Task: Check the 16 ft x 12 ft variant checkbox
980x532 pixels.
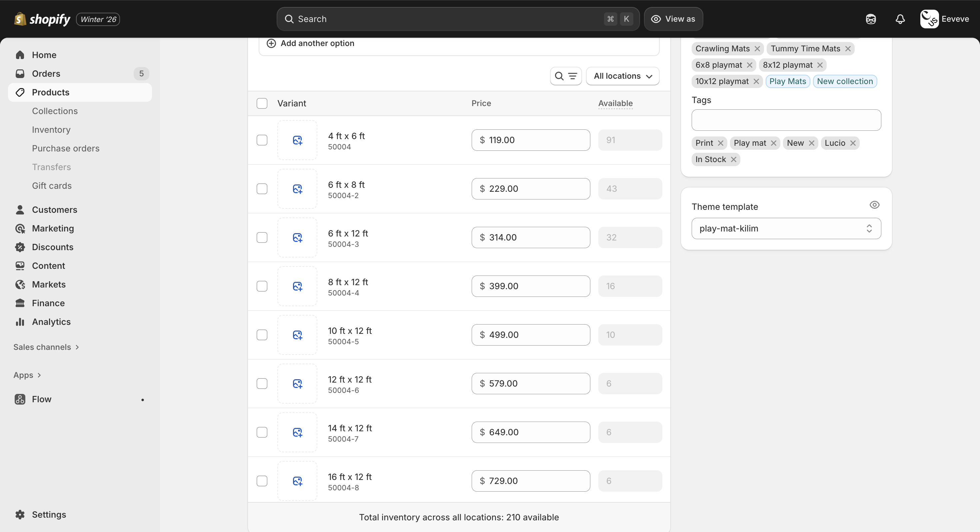Action: pyautogui.click(x=262, y=481)
